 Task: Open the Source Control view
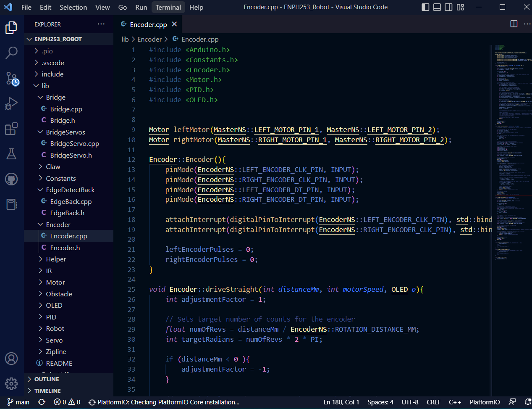pos(11,78)
